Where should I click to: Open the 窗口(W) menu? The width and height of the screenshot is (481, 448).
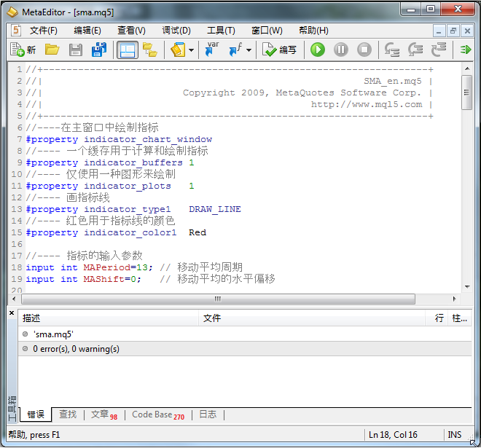coord(267,31)
